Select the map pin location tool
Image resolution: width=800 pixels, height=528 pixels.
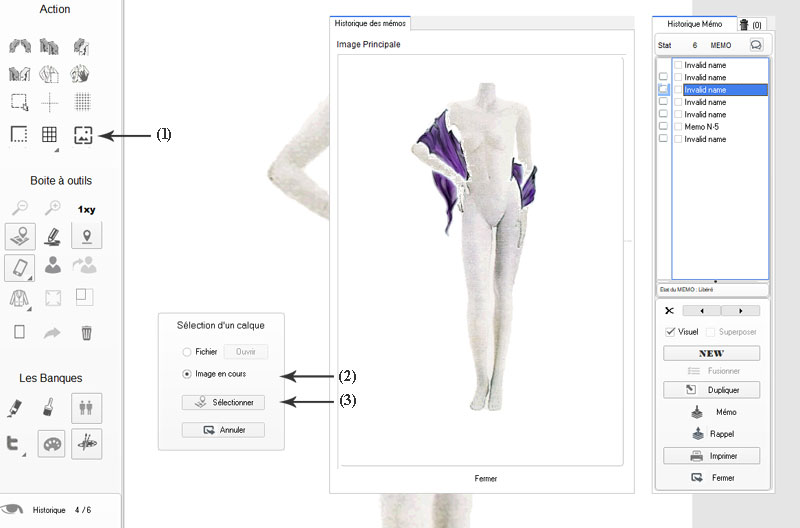[x=86, y=236]
